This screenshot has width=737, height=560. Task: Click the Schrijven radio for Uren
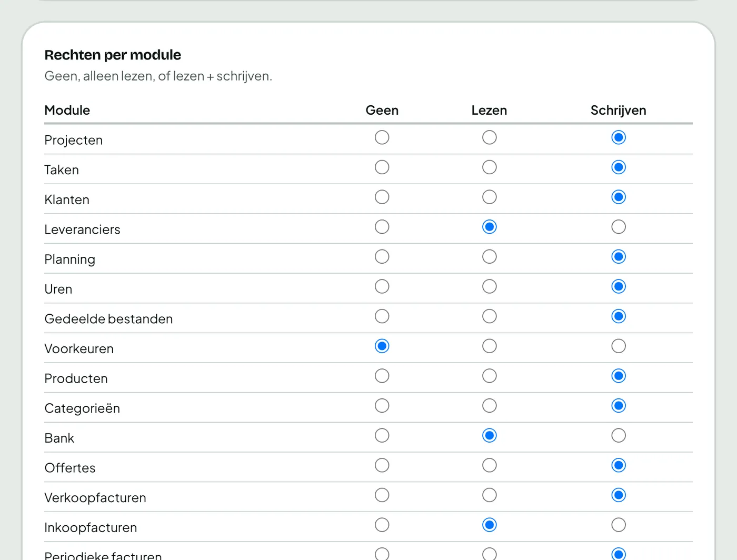[x=619, y=286]
